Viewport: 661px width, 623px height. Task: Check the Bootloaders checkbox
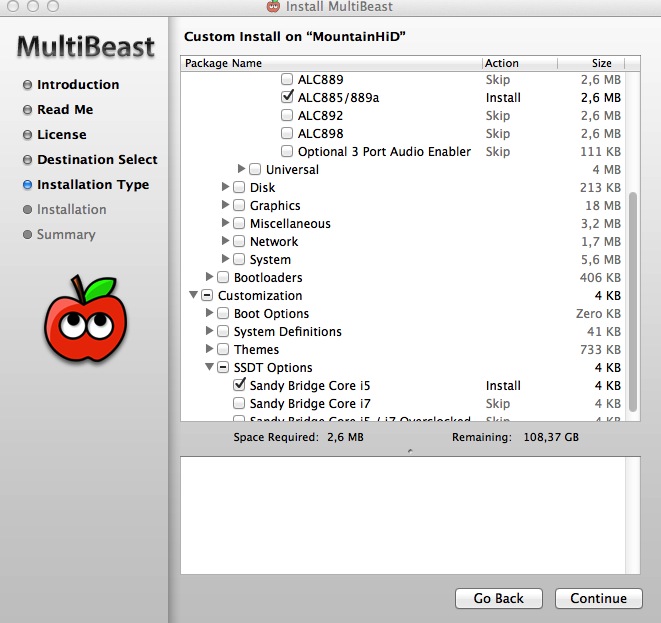[223, 277]
